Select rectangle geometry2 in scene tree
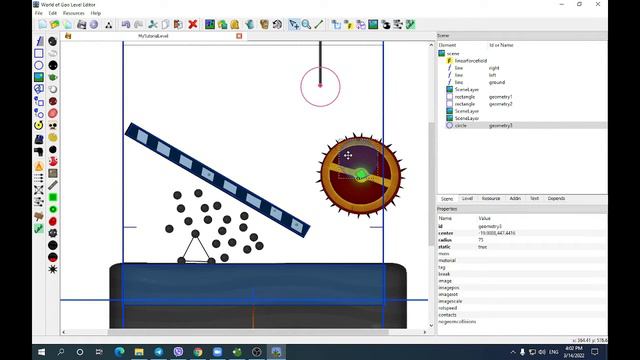 (x=500, y=104)
